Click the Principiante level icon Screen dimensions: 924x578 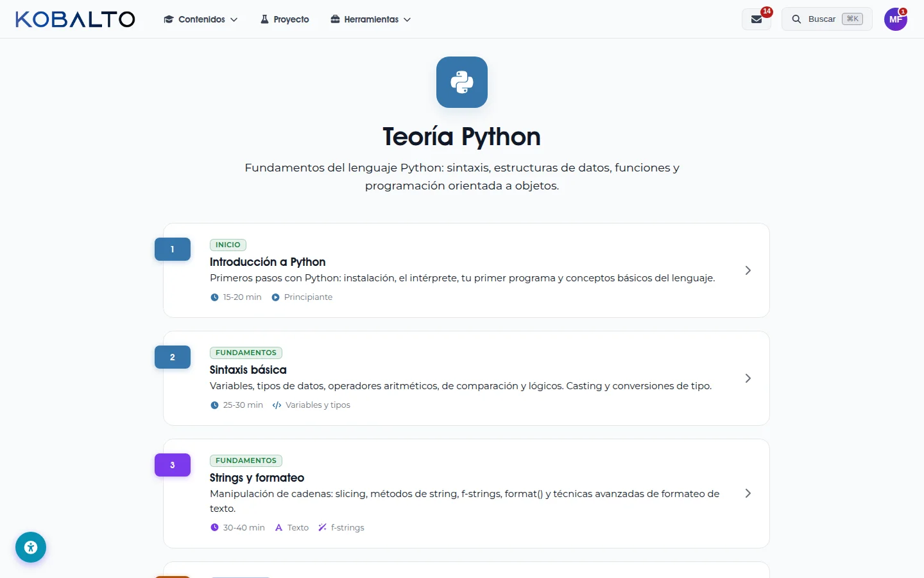click(x=275, y=297)
